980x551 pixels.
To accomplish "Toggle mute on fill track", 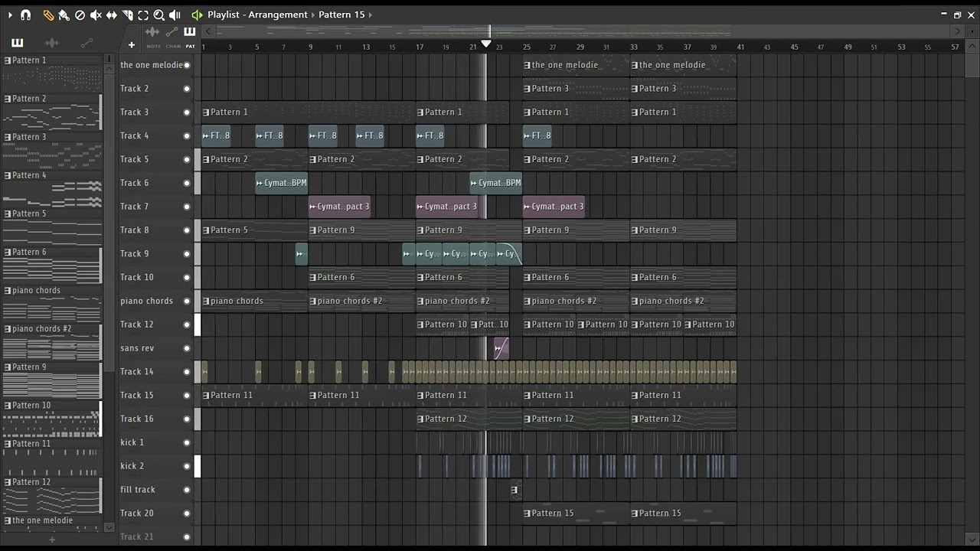I will [x=187, y=490].
